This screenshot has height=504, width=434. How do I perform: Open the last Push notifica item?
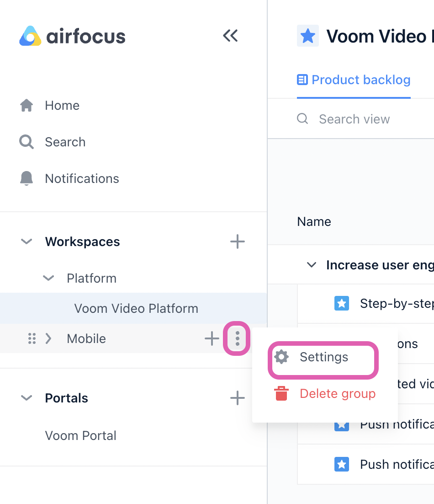(x=397, y=465)
